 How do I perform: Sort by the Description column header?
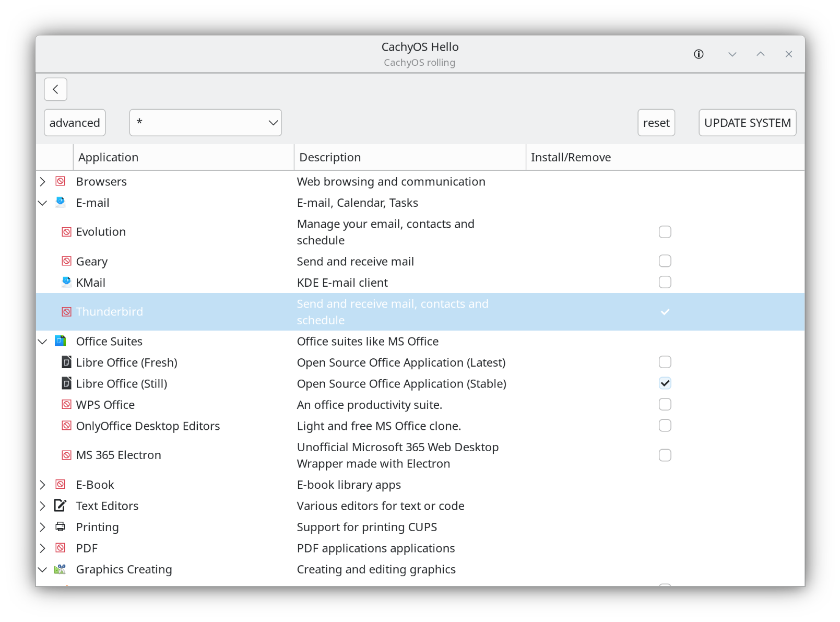(410, 157)
